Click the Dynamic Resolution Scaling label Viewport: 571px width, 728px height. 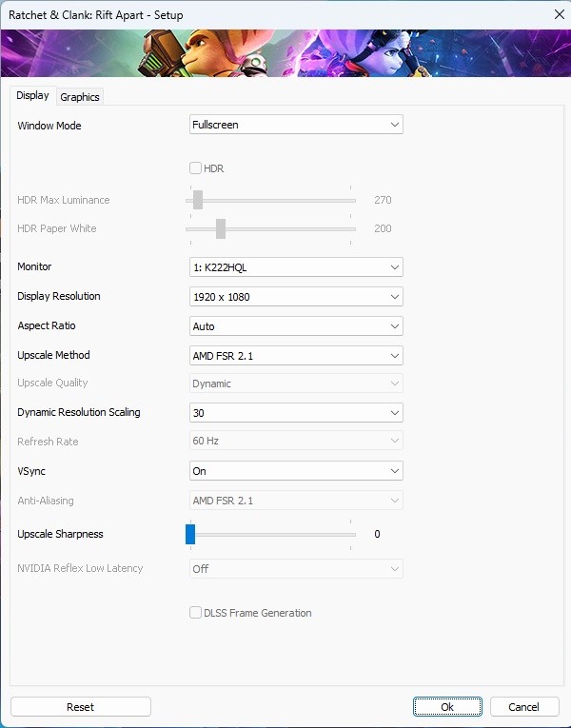pos(79,412)
